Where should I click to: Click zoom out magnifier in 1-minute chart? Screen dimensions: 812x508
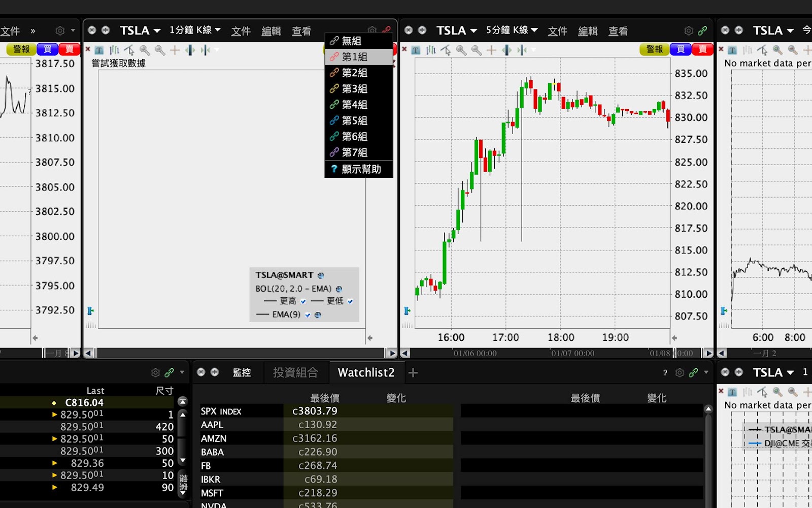[160, 50]
